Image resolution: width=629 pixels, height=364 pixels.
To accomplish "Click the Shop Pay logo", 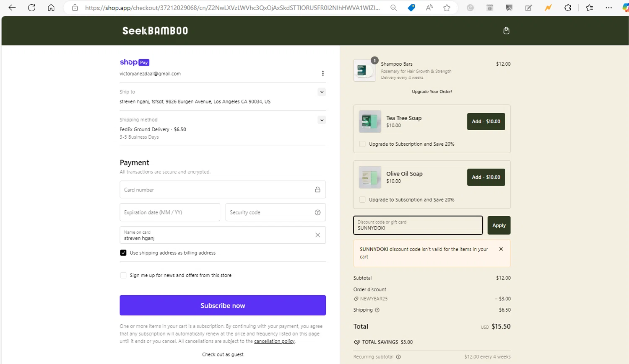I will coord(135,62).
